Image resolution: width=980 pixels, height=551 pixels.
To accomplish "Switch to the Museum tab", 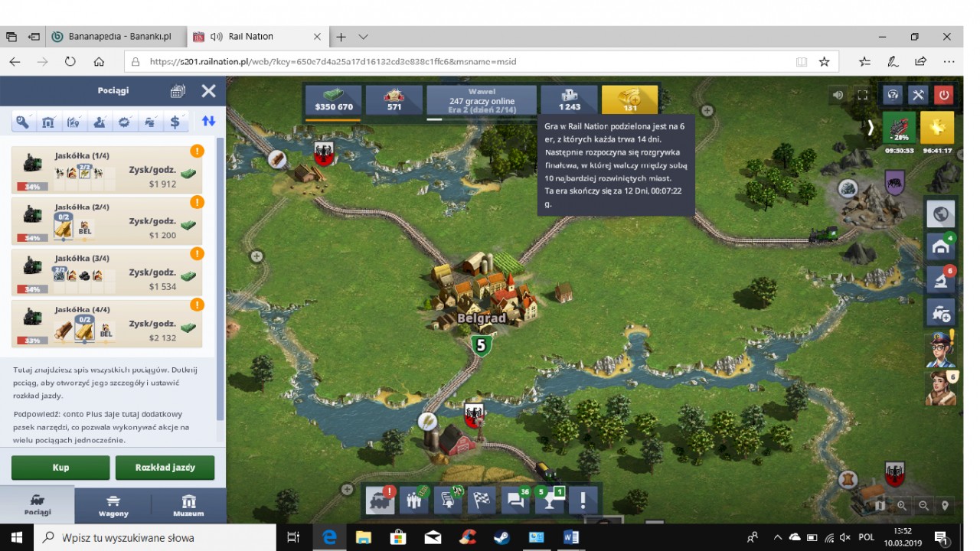I will point(188,505).
